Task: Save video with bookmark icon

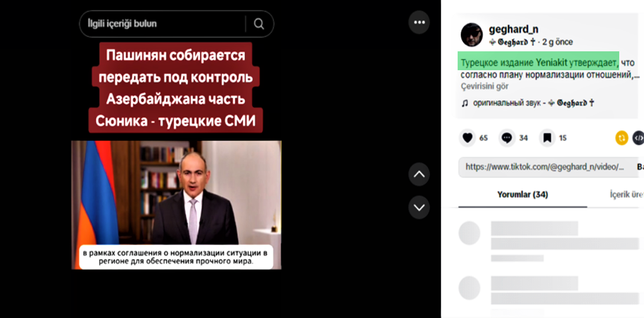Action: 547,138
